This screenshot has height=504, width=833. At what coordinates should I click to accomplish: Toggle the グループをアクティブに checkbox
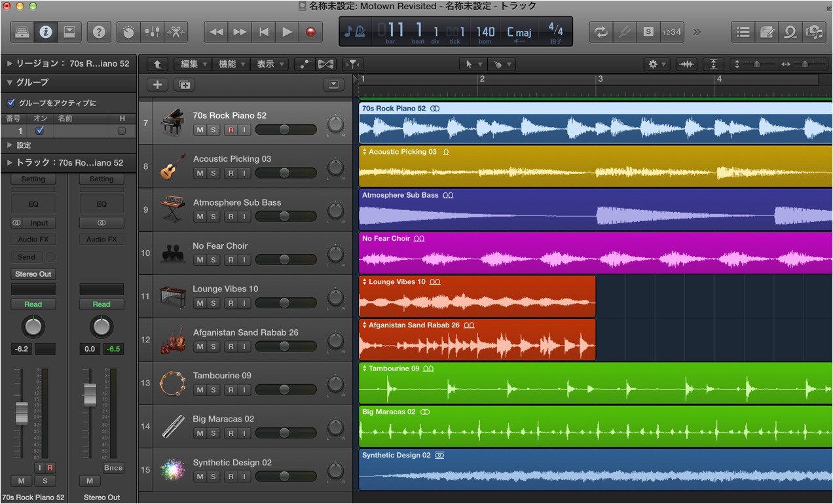coord(11,103)
